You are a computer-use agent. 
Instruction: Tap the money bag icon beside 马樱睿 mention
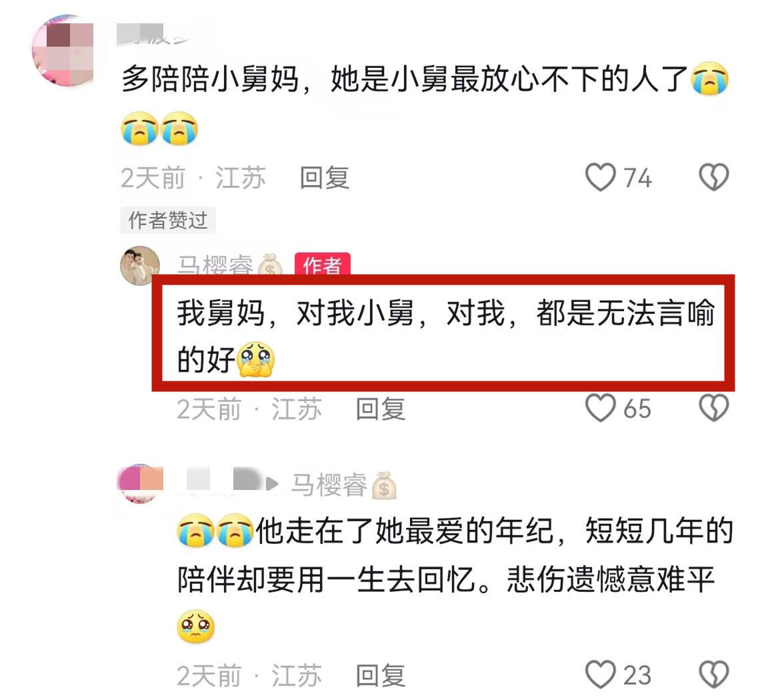[x=385, y=485]
